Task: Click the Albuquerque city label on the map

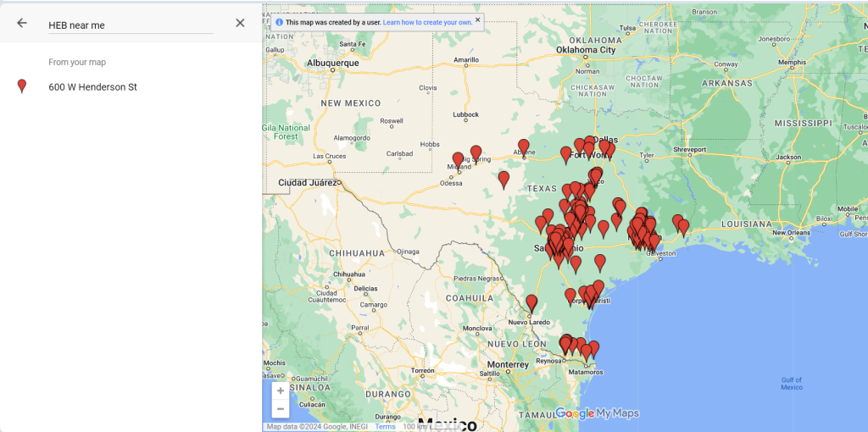Action: (333, 63)
